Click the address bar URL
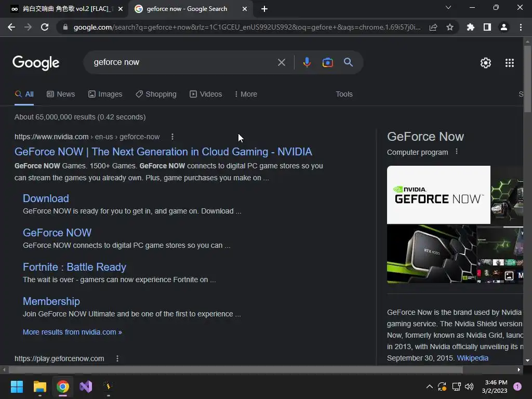This screenshot has height=399, width=532. pos(247,27)
